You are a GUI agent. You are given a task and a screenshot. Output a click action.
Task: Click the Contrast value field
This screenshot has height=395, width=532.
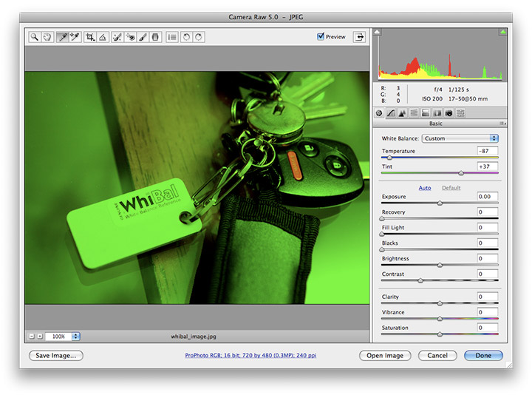click(x=488, y=274)
